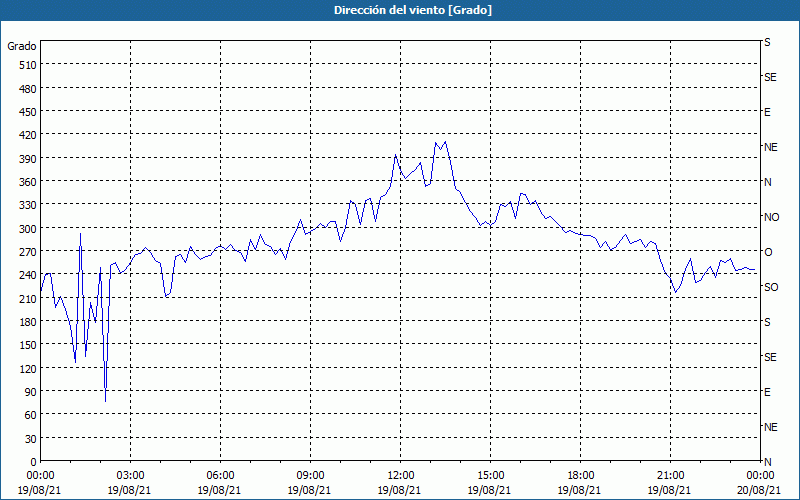This screenshot has height=500, width=800.
Task: Click the 210 degree axis label
Action: pos(29,298)
